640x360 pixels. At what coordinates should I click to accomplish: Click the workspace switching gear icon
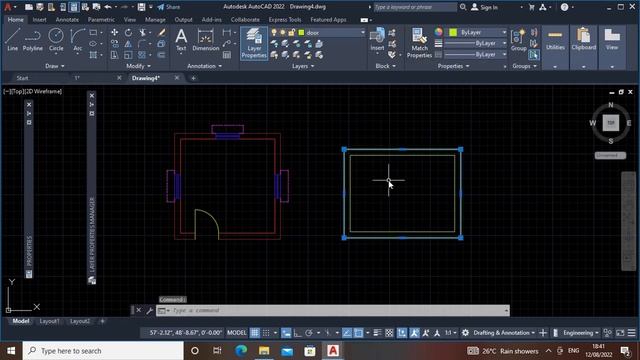[465, 333]
